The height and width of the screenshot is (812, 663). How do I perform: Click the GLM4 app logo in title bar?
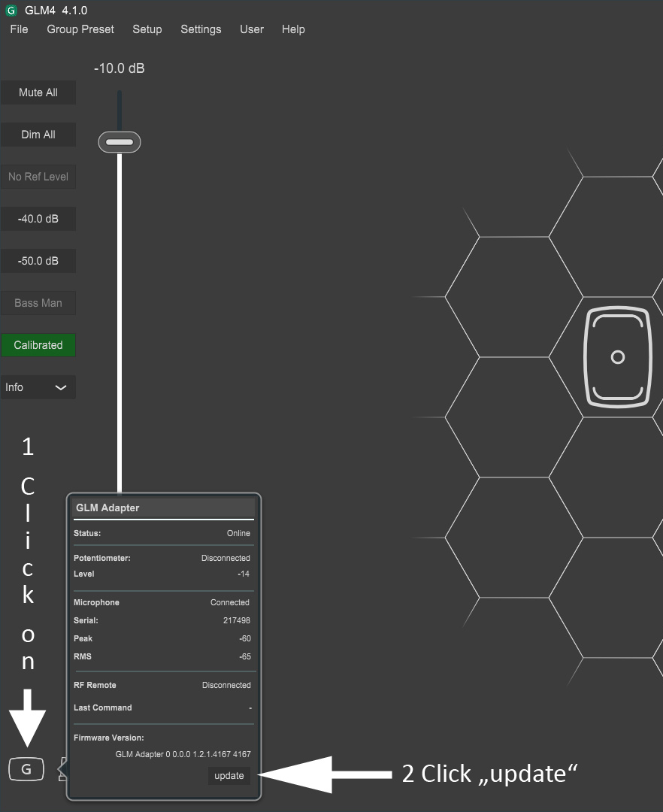tap(11, 11)
